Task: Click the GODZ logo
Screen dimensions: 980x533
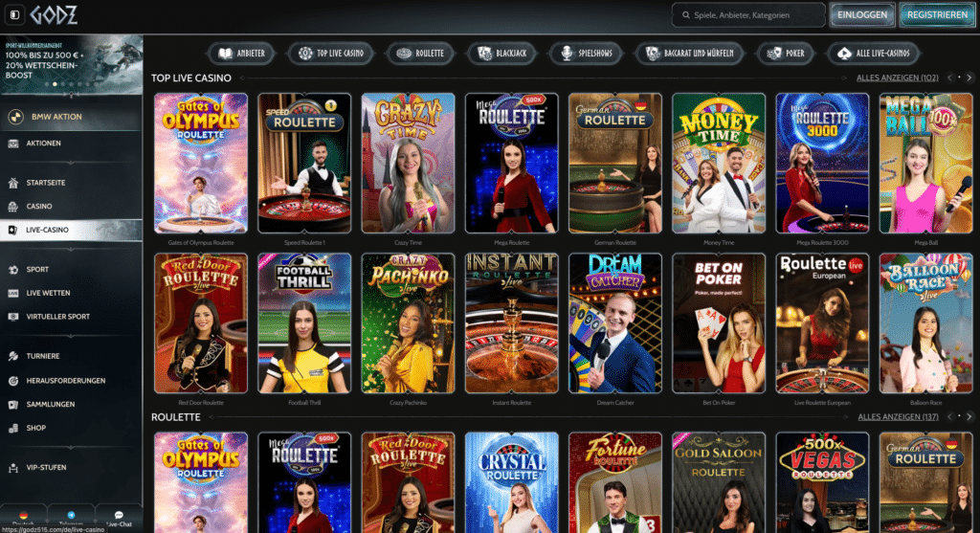Action: [x=54, y=15]
